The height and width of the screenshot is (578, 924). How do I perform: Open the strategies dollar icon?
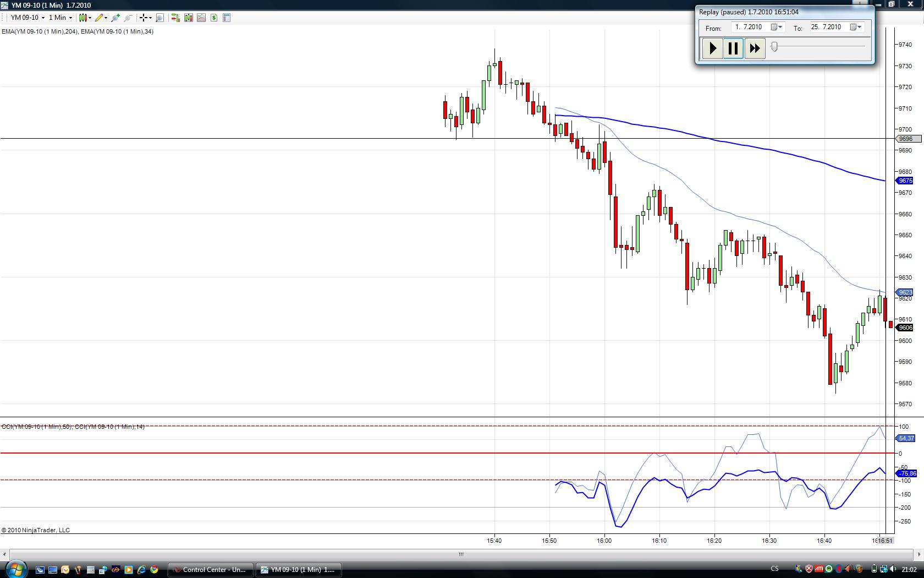(214, 18)
